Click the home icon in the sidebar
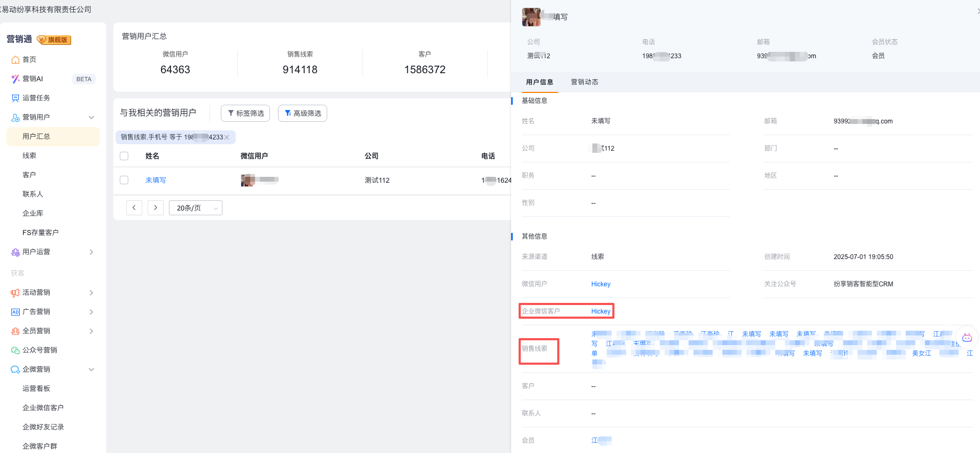The image size is (980, 453). 16,60
